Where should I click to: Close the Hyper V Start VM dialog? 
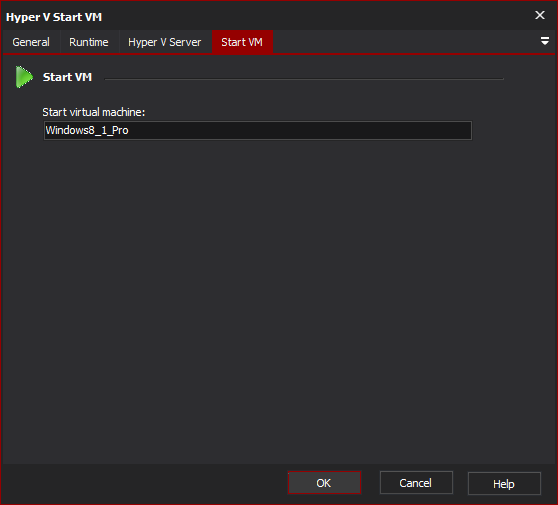(x=539, y=15)
